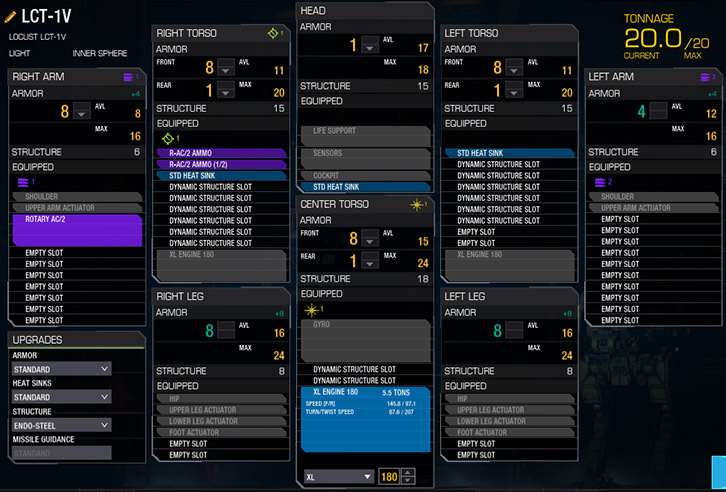Viewport: 726px width, 492px height.
Task: Adjust Right Leg armor value stepper
Action: 225,330
